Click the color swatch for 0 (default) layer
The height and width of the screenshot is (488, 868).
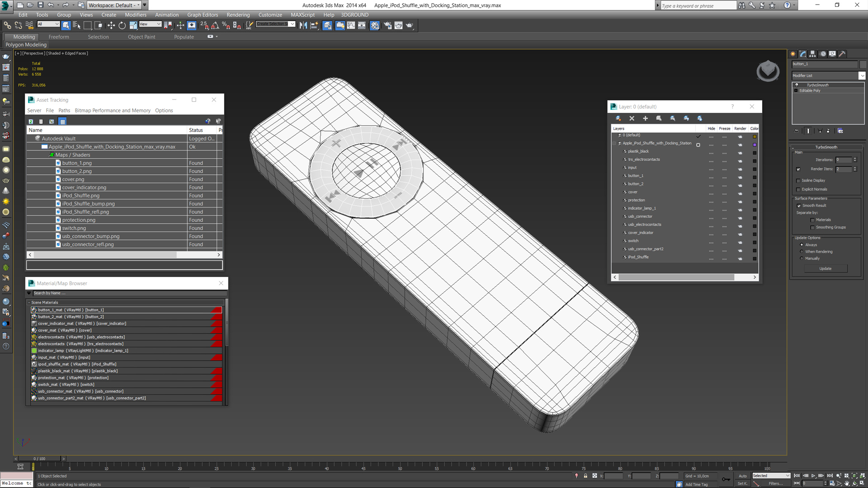click(x=755, y=136)
